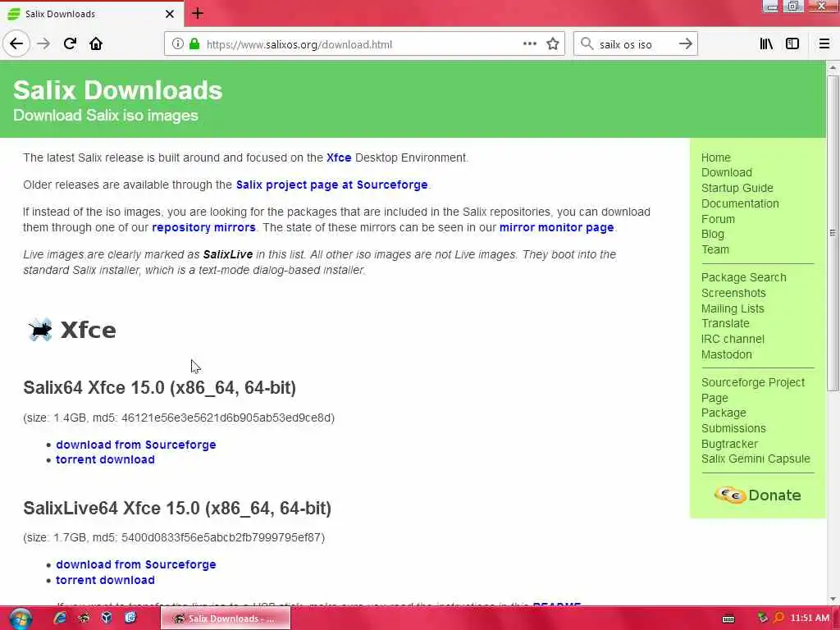Screen dimensions: 840x630
Task: Download SalixLive64 Xfce 15.0 from Sourceforge
Action: tap(135, 564)
